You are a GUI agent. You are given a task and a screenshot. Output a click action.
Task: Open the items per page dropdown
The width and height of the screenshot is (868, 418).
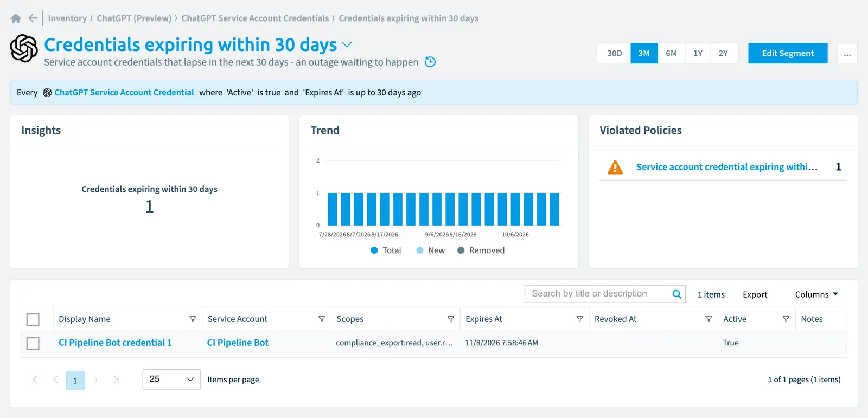click(171, 380)
